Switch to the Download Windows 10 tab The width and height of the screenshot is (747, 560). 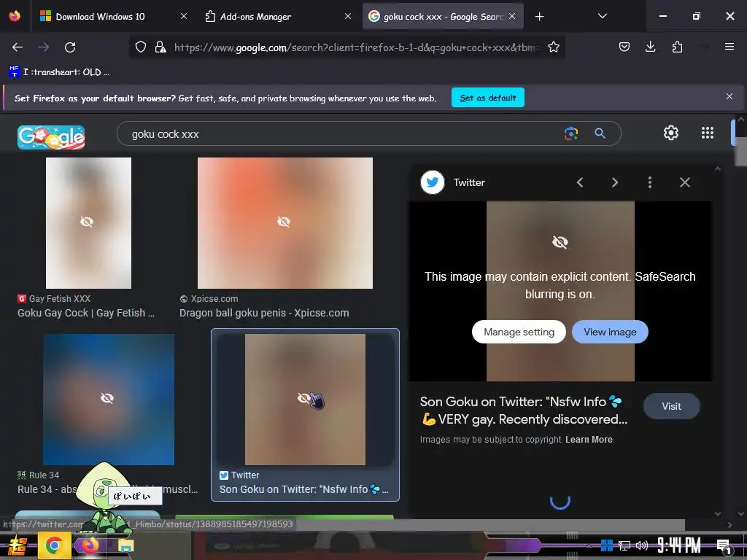[100, 17]
